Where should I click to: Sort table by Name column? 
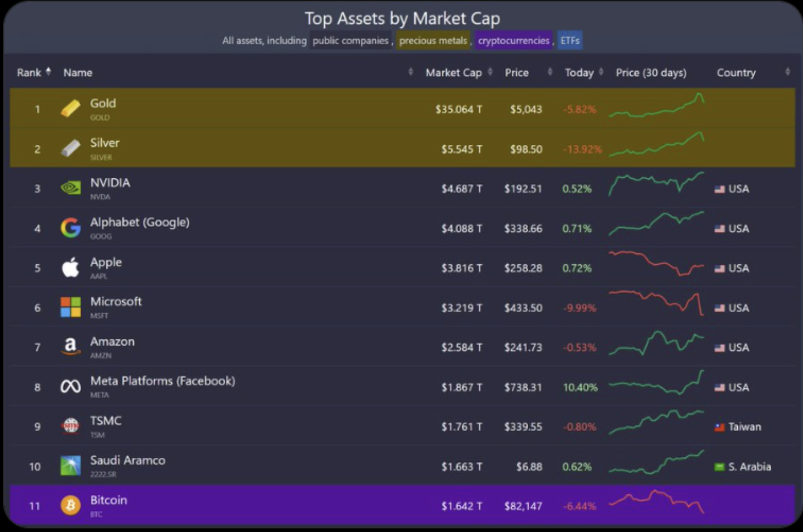tap(77, 72)
